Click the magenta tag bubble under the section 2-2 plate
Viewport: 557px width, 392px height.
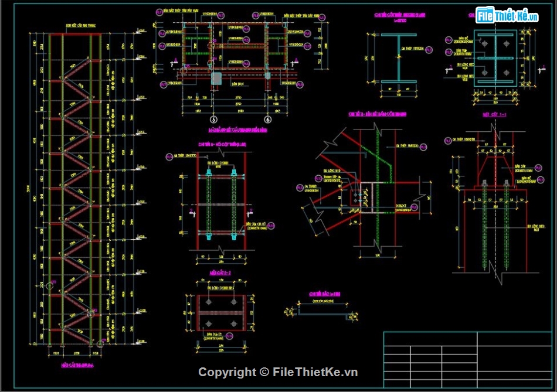229,336
